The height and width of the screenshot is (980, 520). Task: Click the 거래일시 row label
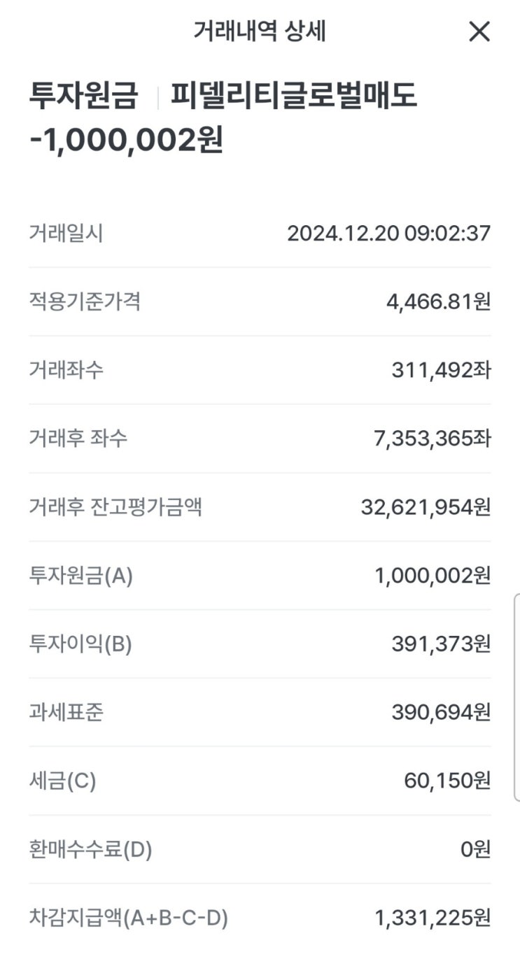[66, 234]
